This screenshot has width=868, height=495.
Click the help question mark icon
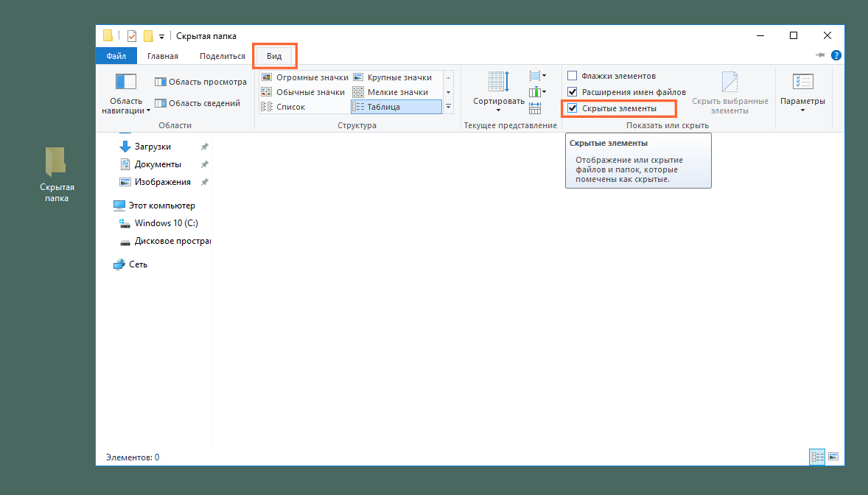click(x=836, y=55)
